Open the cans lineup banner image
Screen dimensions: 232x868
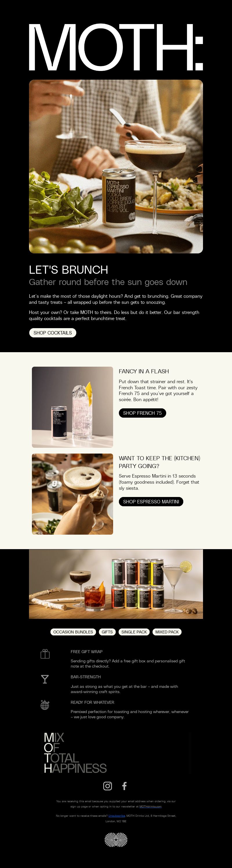tap(116, 584)
